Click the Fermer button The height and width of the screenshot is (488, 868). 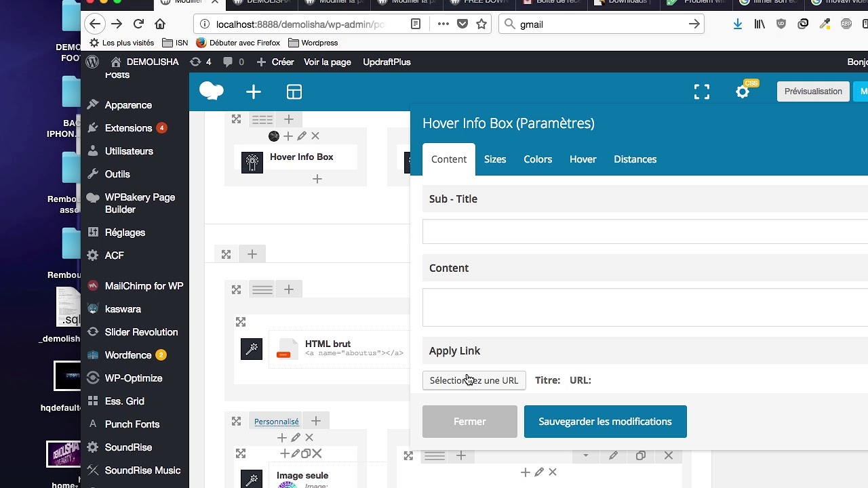[470, 422]
